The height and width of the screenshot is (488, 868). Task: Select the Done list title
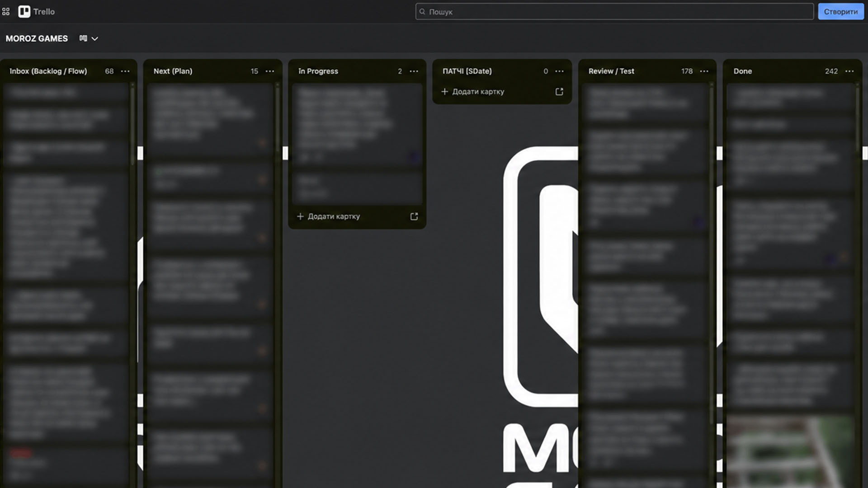click(743, 71)
